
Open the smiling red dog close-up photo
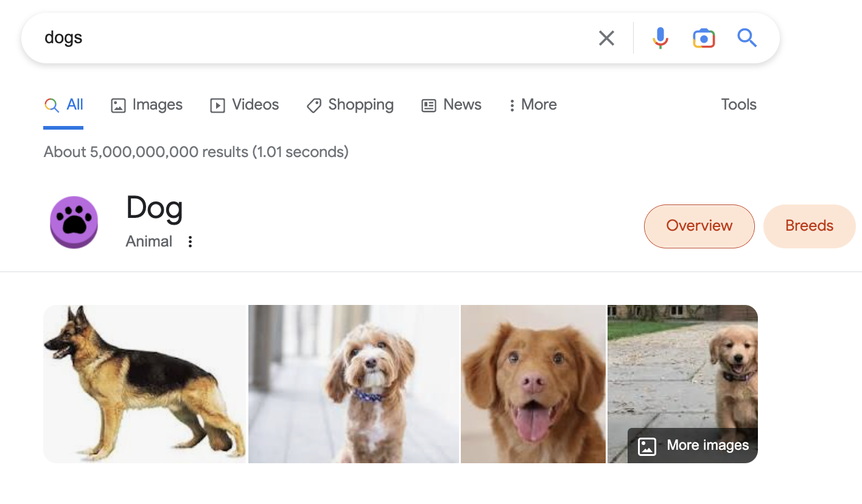click(x=533, y=383)
